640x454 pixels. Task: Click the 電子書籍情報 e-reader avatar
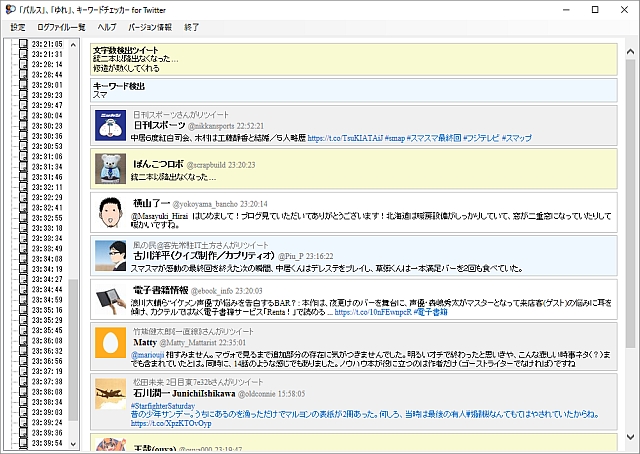tap(110, 299)
